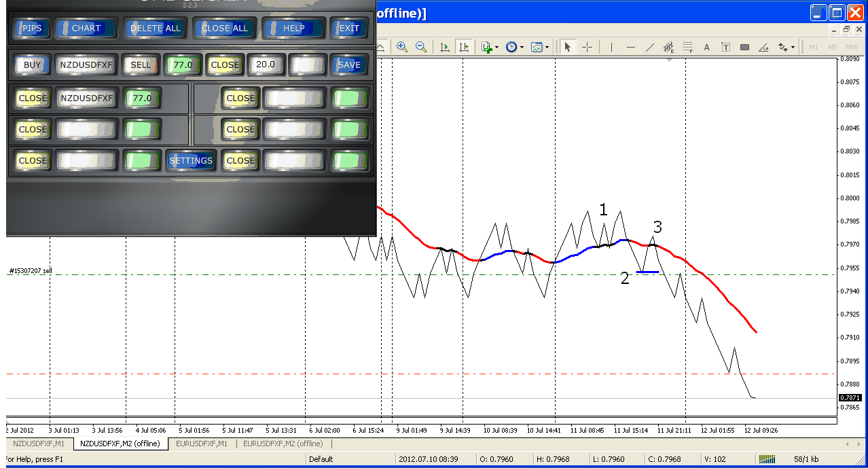The image size is (868, 468).
Task: Open the periodicity clock dropdown
Action: [513, 47]
